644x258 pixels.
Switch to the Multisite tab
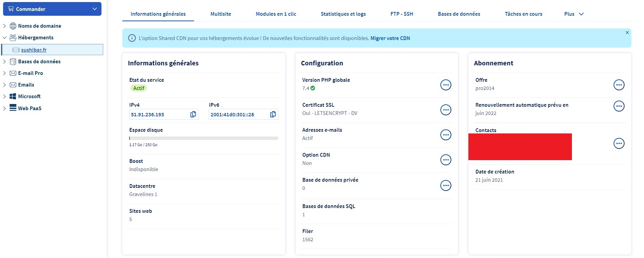pos(221,14)
